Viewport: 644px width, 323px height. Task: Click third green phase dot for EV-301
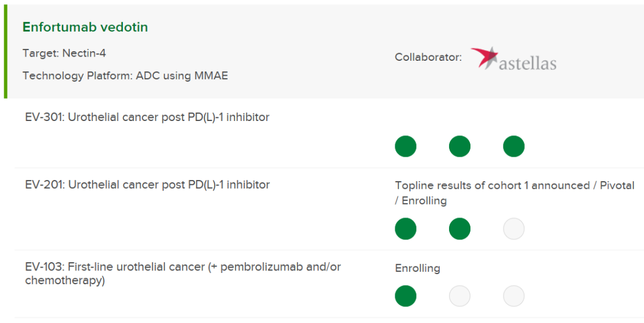pyautogui.click(x=514, y=146)
